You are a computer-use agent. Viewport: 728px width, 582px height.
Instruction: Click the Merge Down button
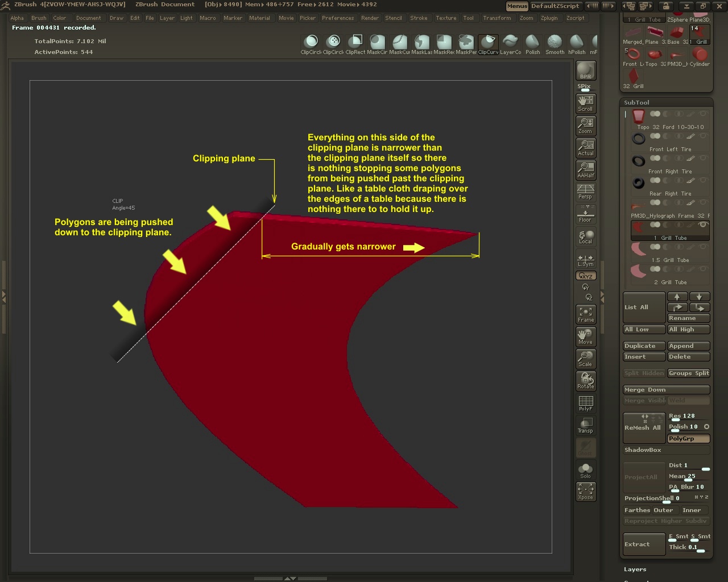(x=666, y=389)
